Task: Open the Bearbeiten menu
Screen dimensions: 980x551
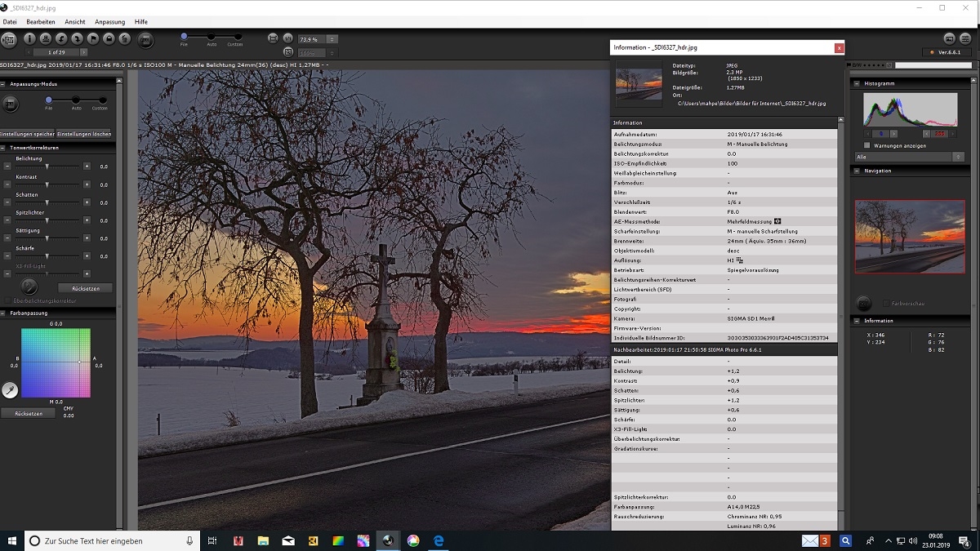Action: 41,22
